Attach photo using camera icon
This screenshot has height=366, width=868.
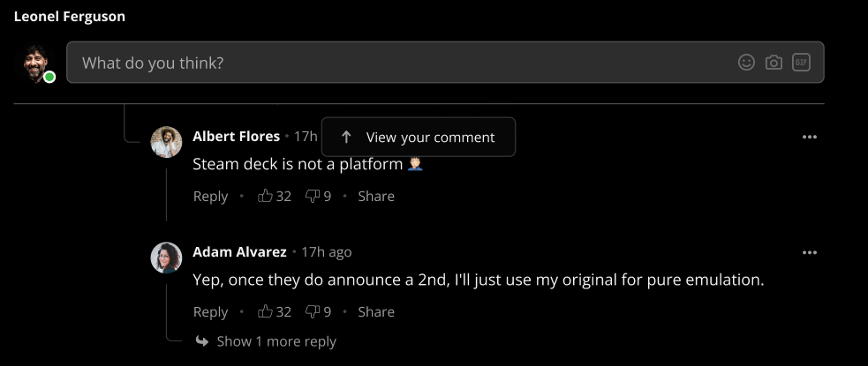(x=774, y=63)
